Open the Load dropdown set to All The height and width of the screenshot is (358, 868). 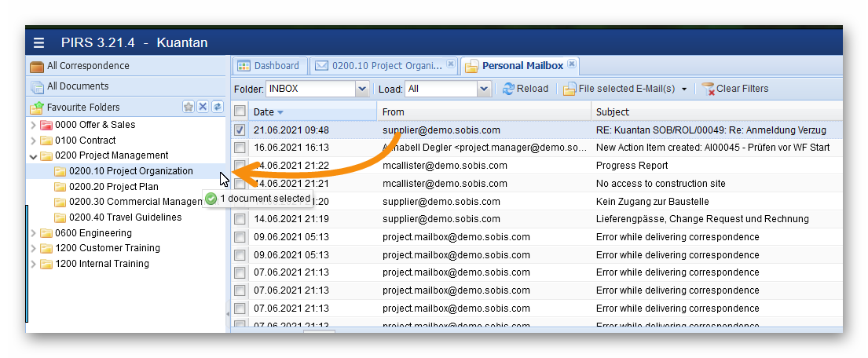point(485,89)
